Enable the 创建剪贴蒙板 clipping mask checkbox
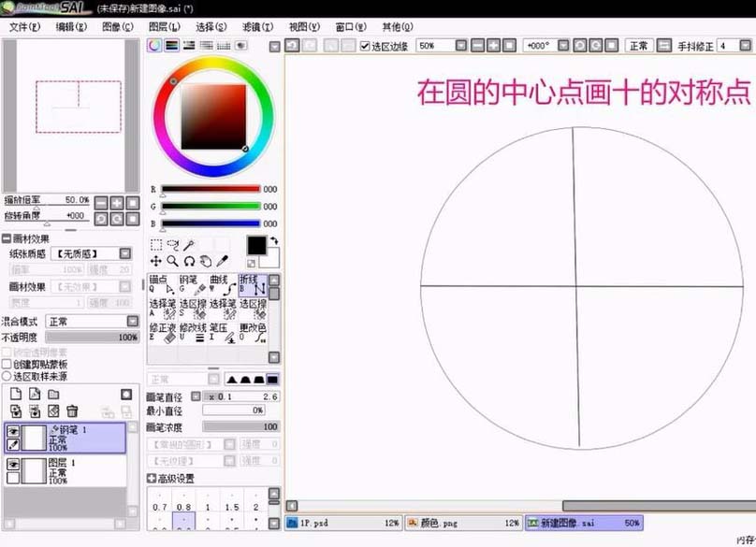The width and height of the screenshot is (756, 547). tap(7, 365)
